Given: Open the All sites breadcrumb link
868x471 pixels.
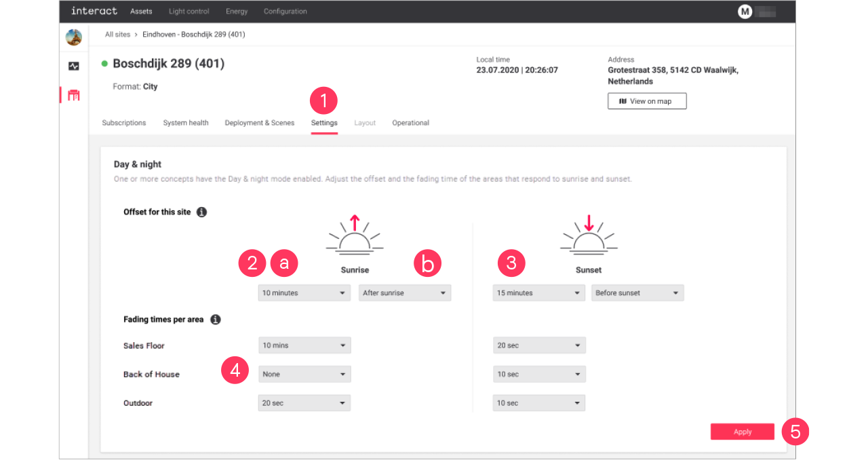Looking at the screenshot, I should click(x=117, y=34).
